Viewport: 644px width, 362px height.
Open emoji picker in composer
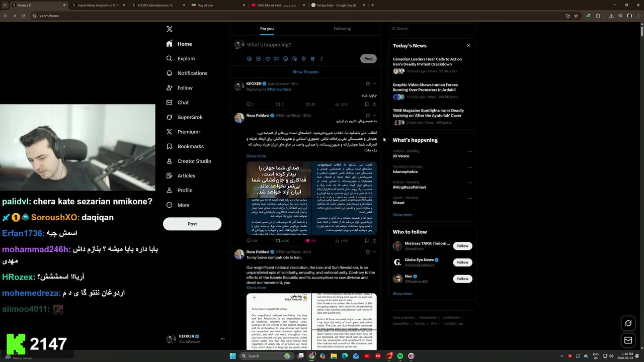click(x=285, y=59)
